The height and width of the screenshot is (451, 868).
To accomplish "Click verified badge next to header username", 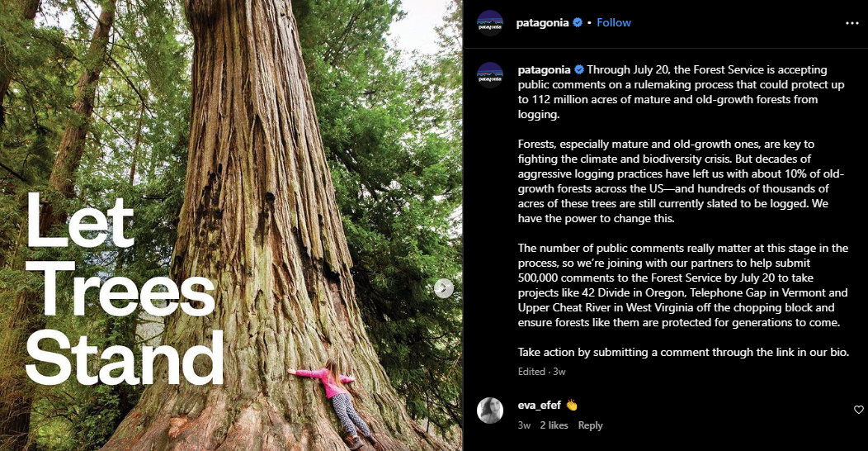I will click(578, 23).
